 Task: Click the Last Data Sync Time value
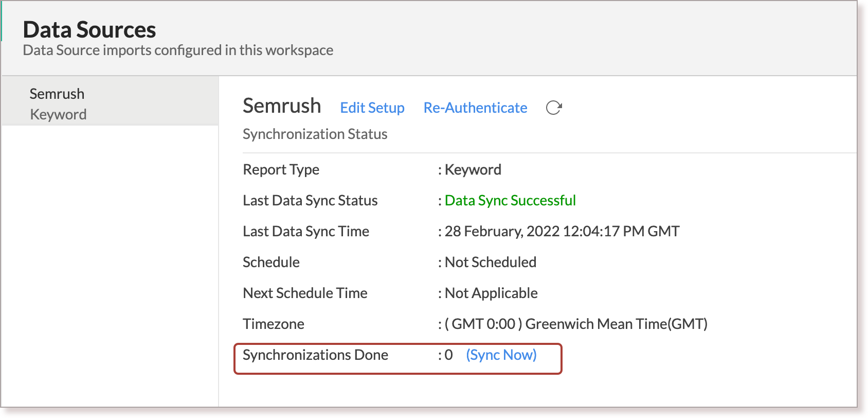562,231
